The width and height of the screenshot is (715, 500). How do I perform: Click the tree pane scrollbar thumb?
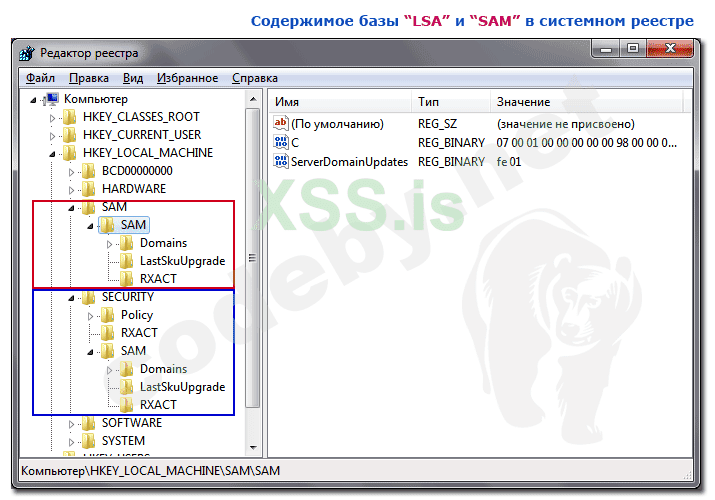coord(253,258)
